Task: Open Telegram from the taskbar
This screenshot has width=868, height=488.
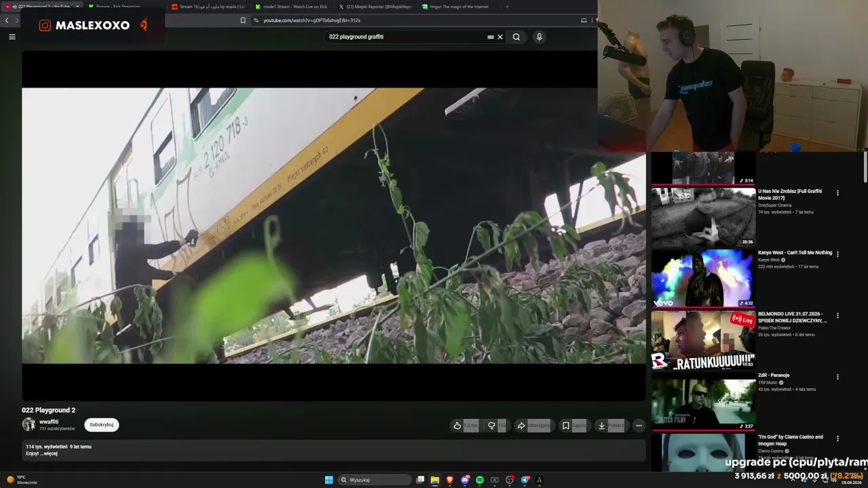Action: coord(525,480)
